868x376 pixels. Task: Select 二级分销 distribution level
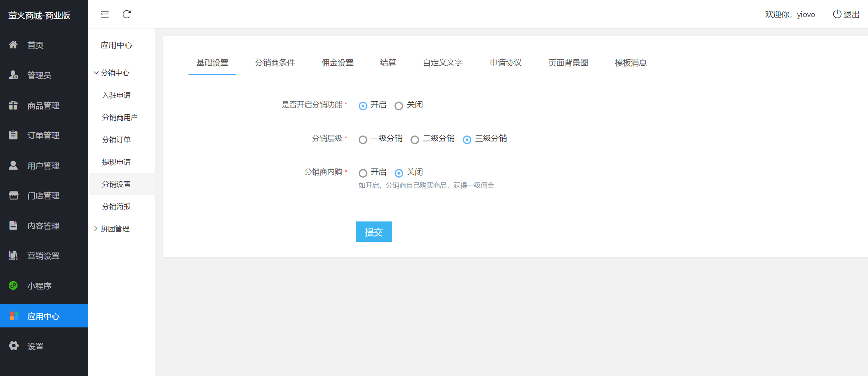[415, 139]
